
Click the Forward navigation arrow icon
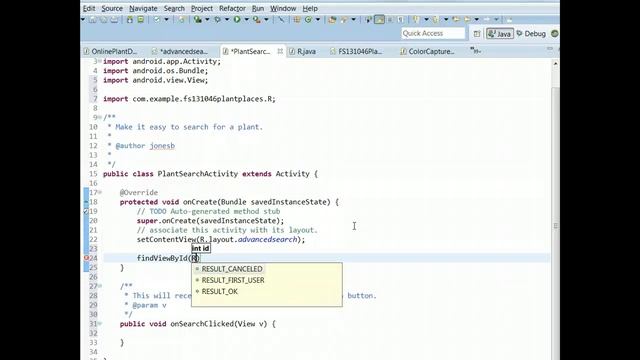pyautogui.click(x=487, y=20)
